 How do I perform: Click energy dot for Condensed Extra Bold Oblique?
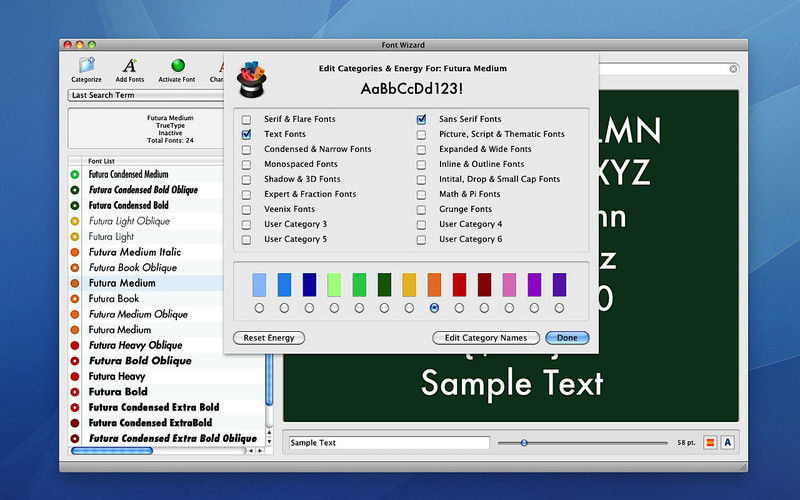pyautogui.click(x=75, y=438)
